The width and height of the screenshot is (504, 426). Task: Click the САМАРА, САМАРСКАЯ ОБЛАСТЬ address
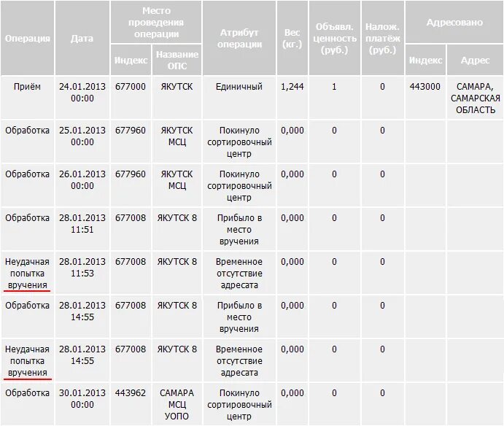pos(475,98)
